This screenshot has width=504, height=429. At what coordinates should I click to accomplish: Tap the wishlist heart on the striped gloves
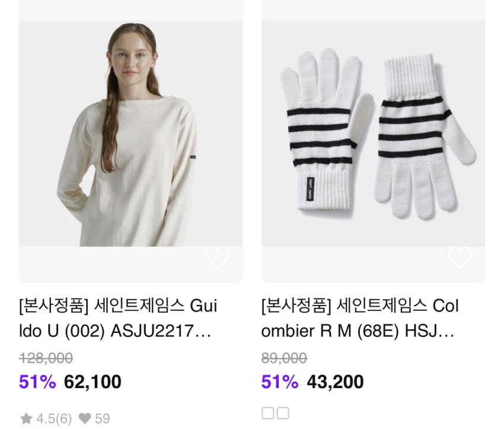pos(460,257)
